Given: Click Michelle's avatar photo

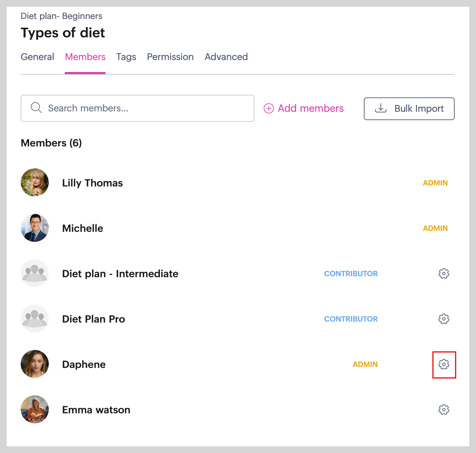Looking at the screenshot, I should [35, 228].
